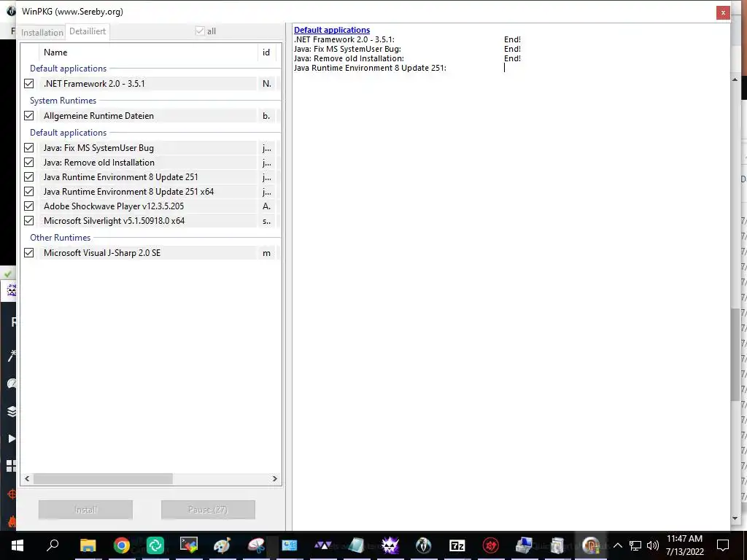
Task: Close the WinPKG window
Action: [x=723, y=12]
